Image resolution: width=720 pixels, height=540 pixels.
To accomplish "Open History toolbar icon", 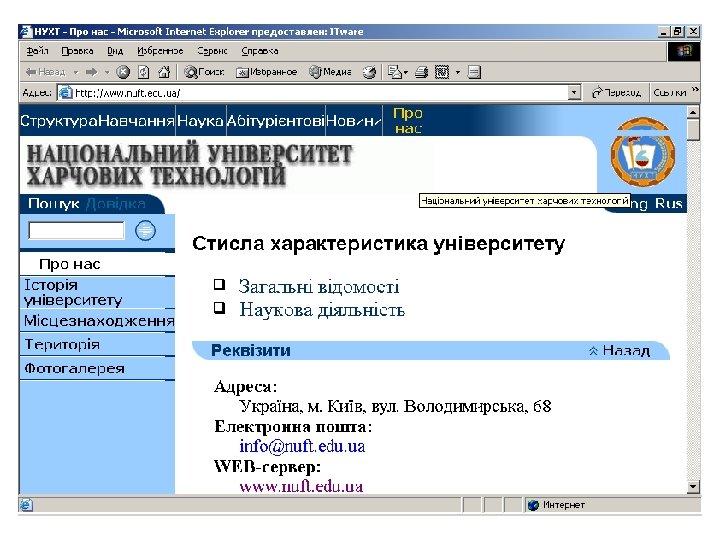I will tap(369, 72).
